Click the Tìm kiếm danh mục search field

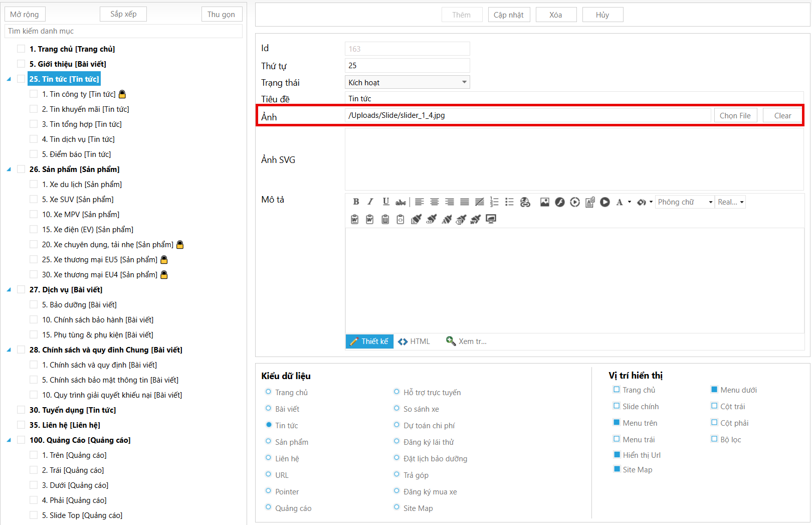pyautogui.click(x=123, y=31)
